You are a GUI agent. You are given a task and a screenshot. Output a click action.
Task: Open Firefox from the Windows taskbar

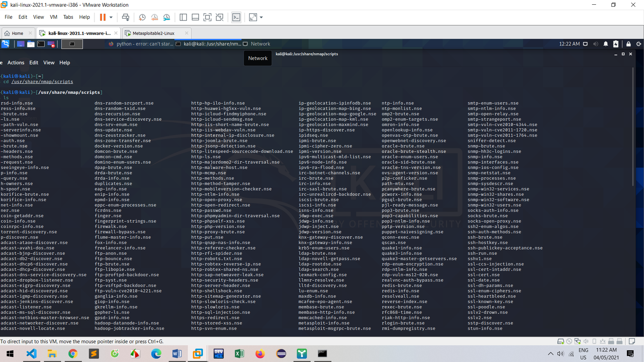coord(260,354)
